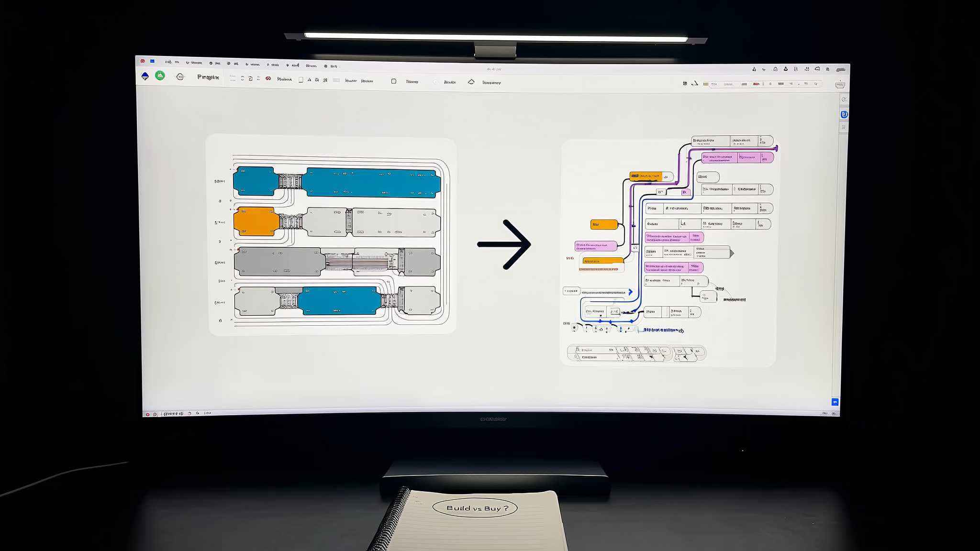Toggle the red text style in the format bar
Image resolution: width=980 pixels, height=551 pixels.
click(x=756, y=84)
